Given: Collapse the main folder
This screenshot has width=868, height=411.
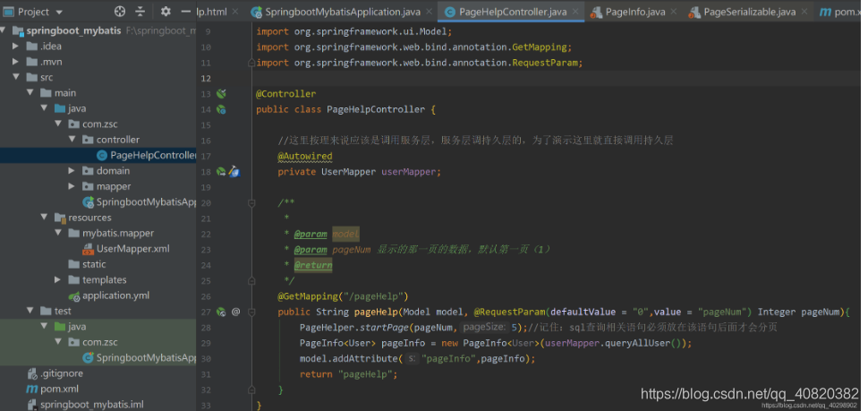Looking at the screenshot, I should (x=30, y=92).
